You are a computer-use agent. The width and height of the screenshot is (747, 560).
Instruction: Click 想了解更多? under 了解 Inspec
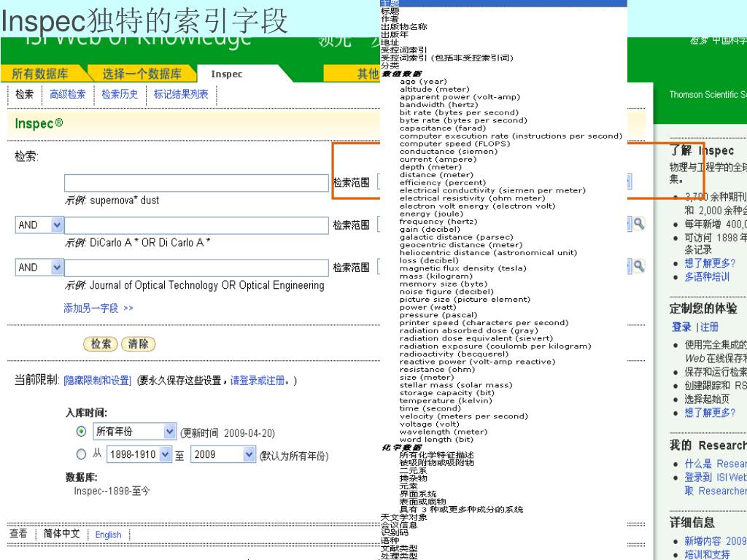pos(710,263)
